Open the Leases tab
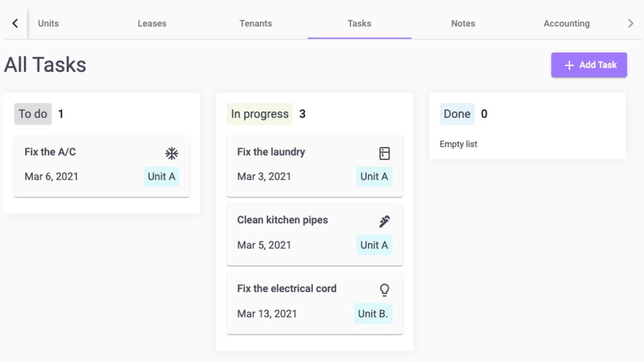The height and width of the screenshot is (362, 644). [152, 24]
